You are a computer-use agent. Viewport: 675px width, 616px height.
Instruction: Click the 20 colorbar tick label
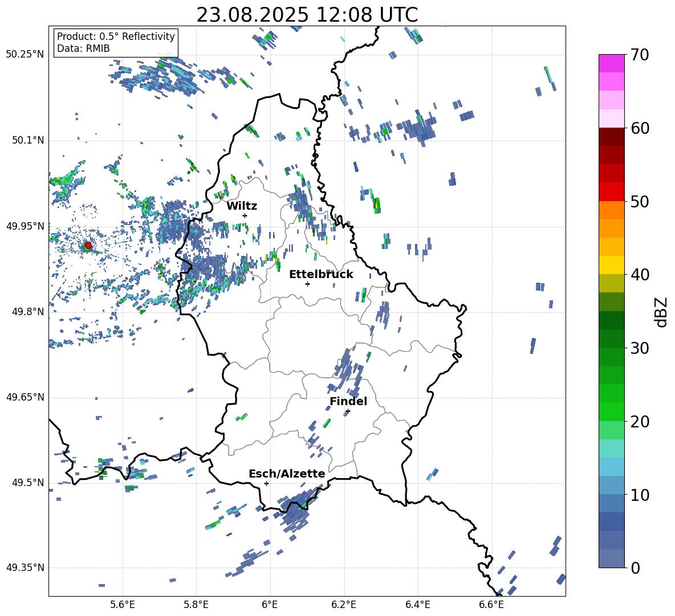(640, 421)
